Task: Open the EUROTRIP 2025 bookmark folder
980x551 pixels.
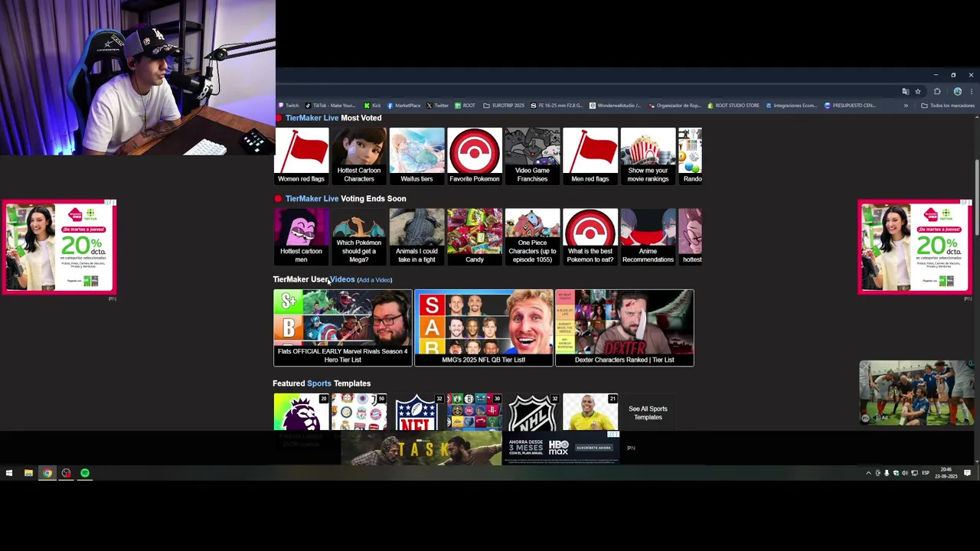Action: (x=505, y=106)
